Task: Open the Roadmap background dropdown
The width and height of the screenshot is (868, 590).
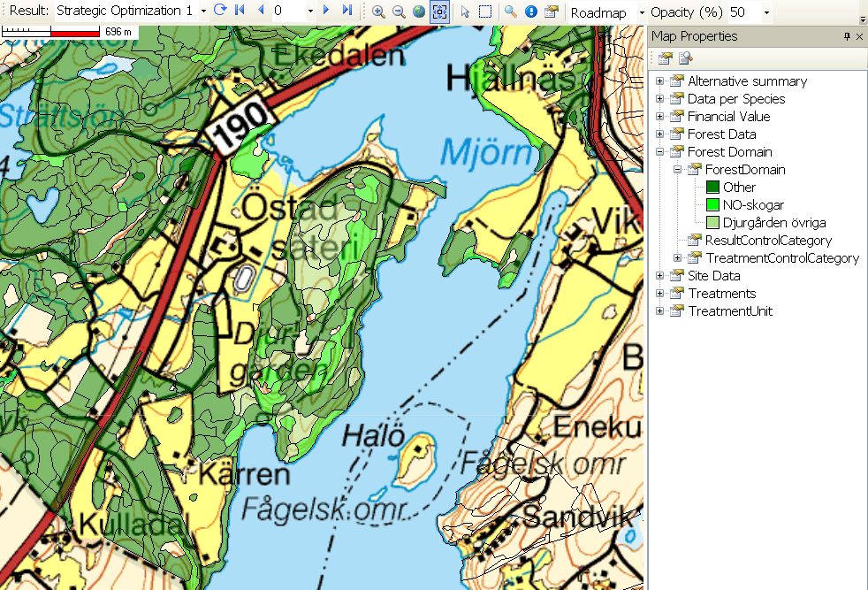Action: point(642,12)
